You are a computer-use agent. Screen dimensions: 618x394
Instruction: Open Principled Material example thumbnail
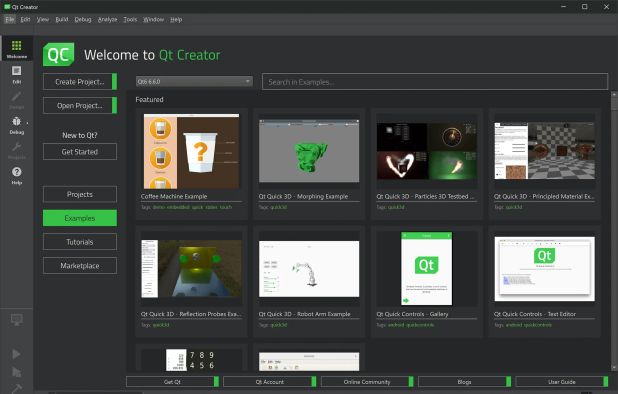point(544,151)
